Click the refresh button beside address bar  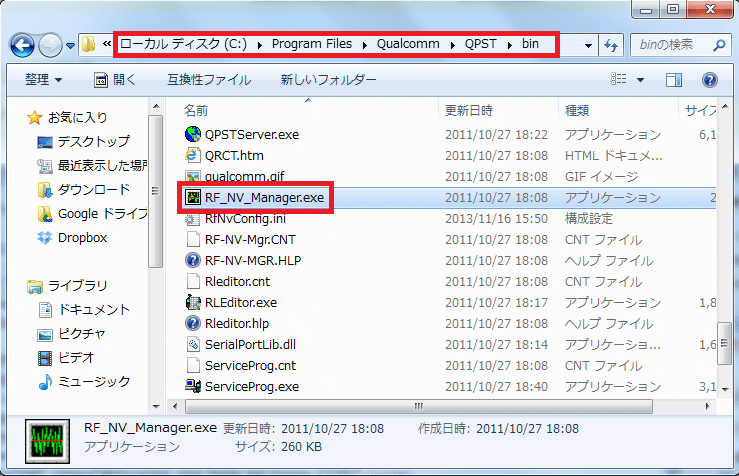pos(611,46)
